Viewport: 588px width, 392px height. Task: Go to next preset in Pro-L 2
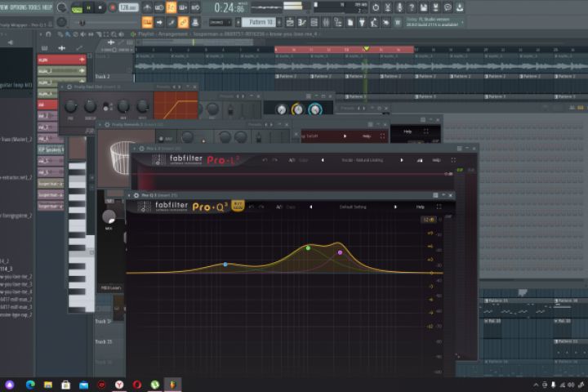click(402, 160)
